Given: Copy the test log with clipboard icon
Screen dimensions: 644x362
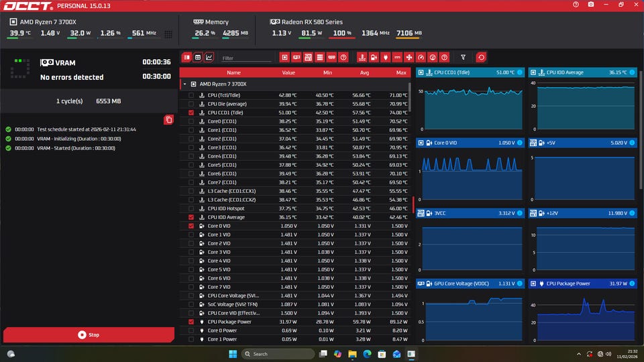Looking at the screenshot, I should click(168, 120).
